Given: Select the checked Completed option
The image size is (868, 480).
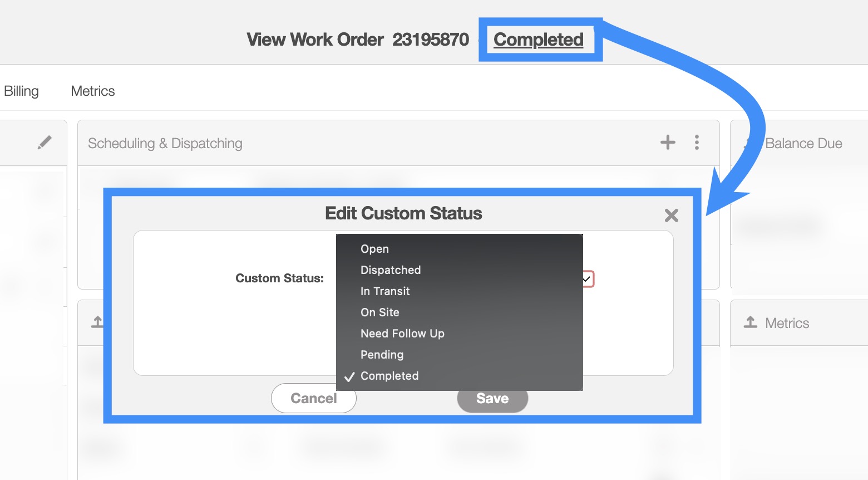Looking at the screenshot, I should (x=389, y=376).
